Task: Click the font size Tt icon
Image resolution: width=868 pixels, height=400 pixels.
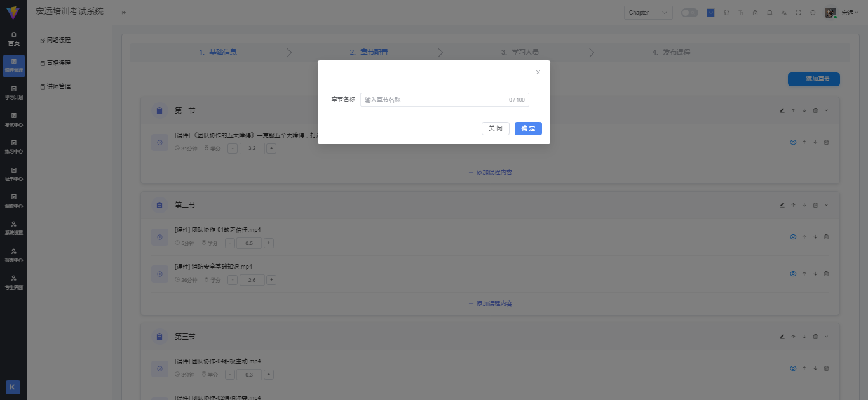Action: click(741, 13)
